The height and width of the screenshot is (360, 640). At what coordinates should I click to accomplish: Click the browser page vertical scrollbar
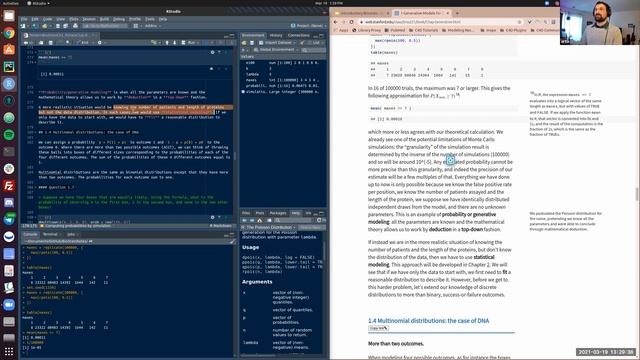637,194
